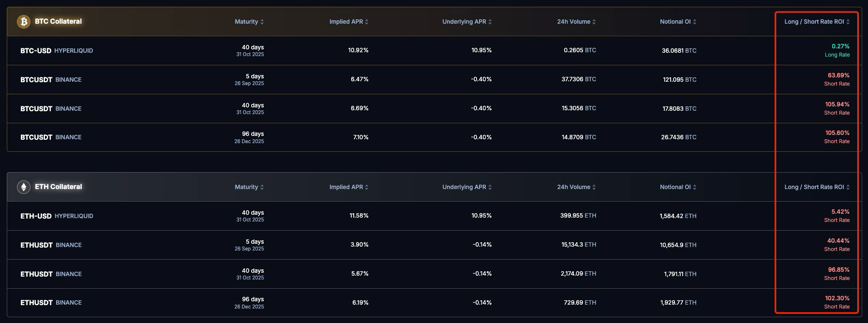Click sort arrows beside Implied APR in BTC table
Screen dimensions: 868x323
point(367,22)
